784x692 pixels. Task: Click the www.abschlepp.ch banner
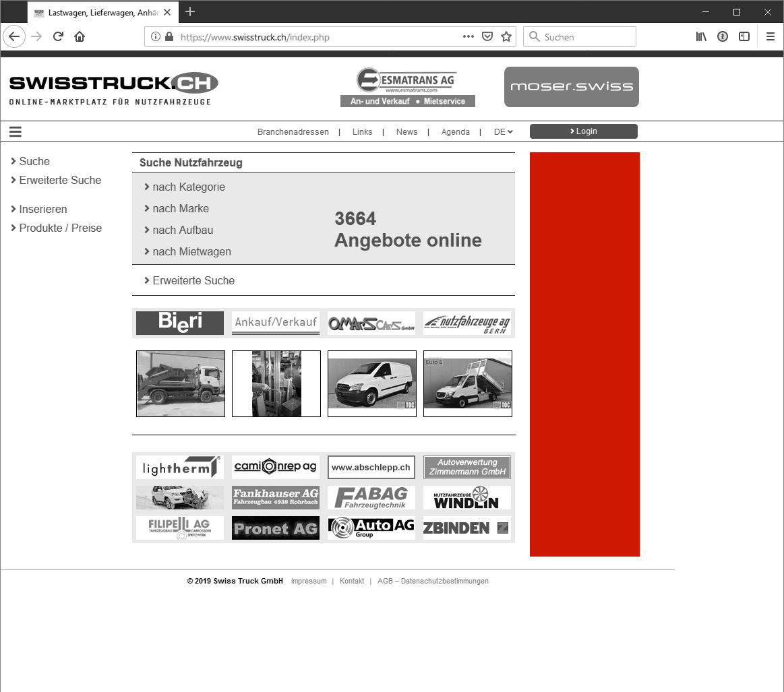371,467
